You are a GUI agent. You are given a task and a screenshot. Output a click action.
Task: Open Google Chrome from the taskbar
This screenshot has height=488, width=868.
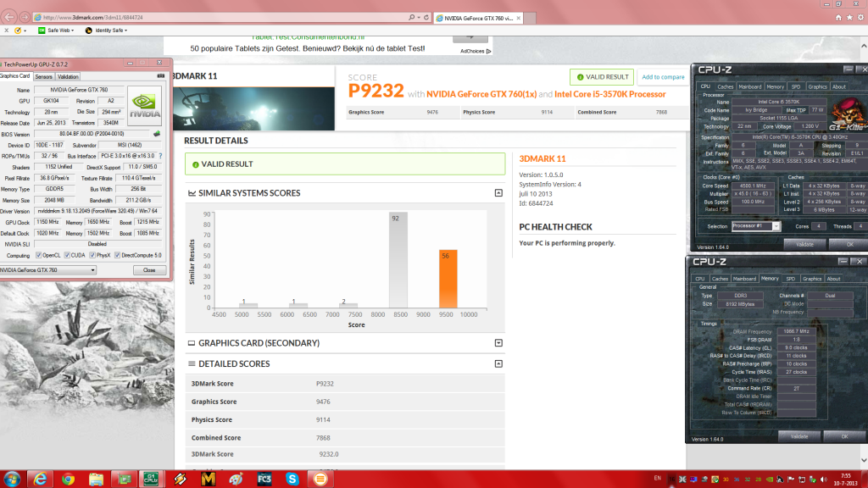point(68,480)
